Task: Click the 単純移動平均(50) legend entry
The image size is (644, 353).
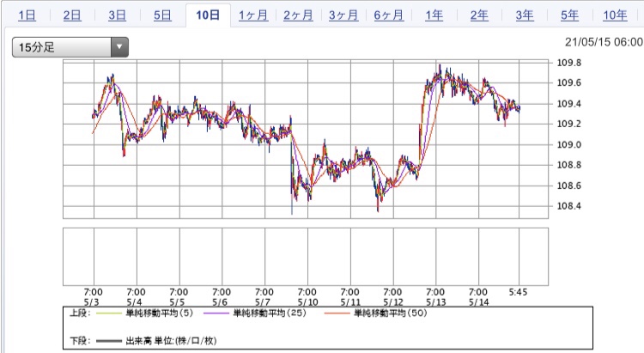Action: pos(391,313)
